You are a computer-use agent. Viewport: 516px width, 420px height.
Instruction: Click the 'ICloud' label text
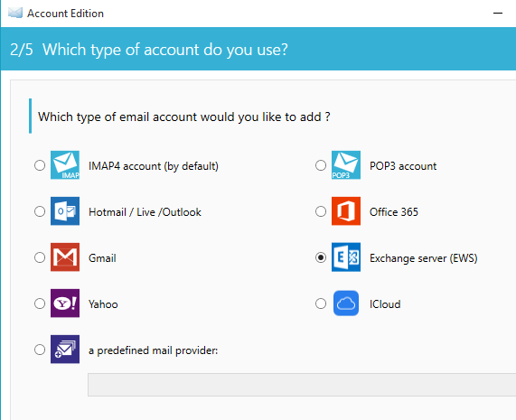tap(385, 304)
